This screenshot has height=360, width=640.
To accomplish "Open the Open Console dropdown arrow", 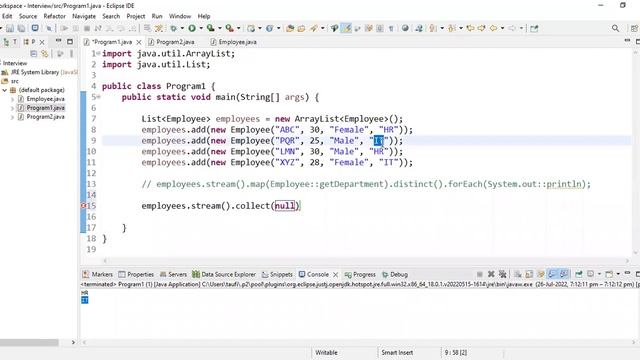I will [618, 274].
